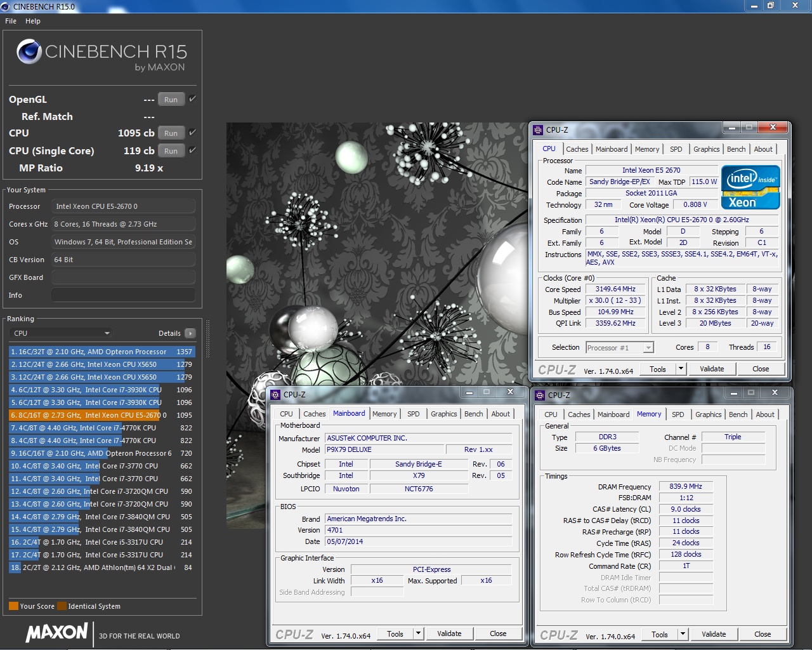Click Validate in memory CPU-Z window

click(x=714, y=634)
